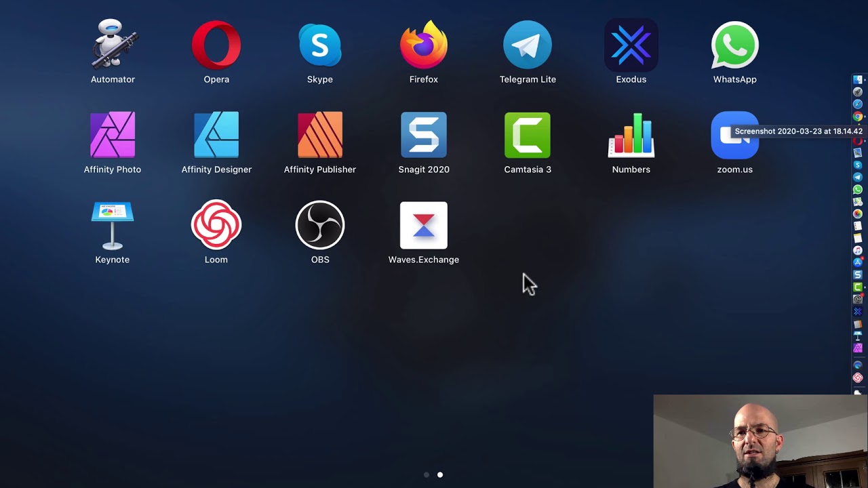Open OBS from Launchpad
This screenshot has width=868, height=488.
320,225
